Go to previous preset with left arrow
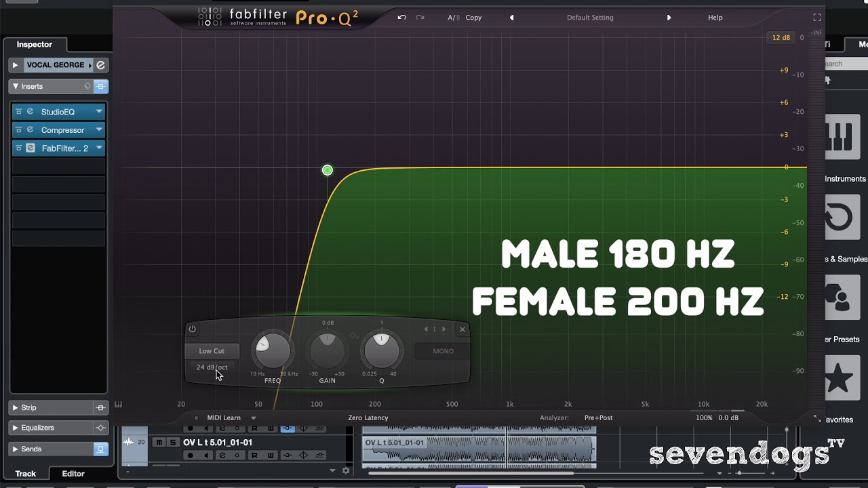 point(512,18)
